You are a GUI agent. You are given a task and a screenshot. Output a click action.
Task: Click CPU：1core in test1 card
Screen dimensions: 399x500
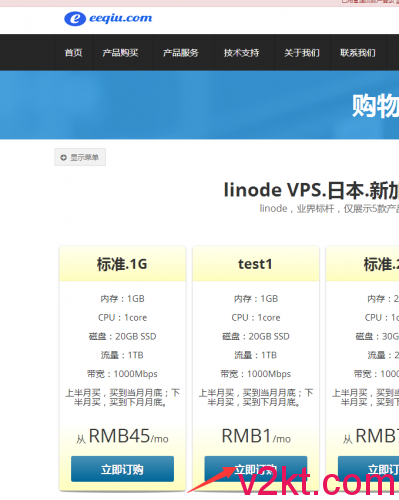[x=256, y=318]
